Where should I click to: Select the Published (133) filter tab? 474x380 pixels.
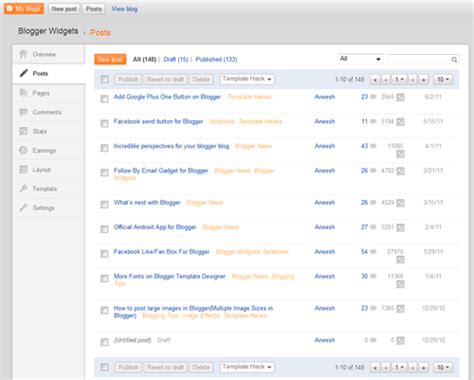click(216, 59)
